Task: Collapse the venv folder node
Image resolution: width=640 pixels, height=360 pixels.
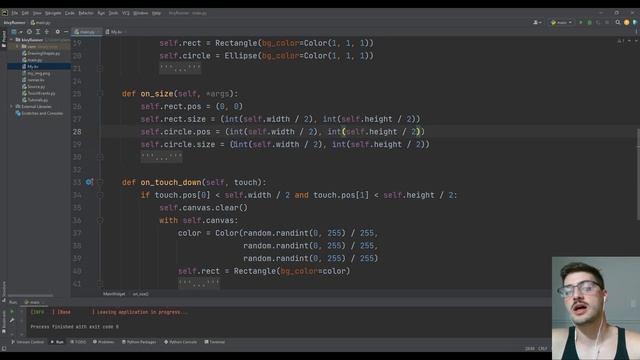Action: pyautogui.click(x=17, y=47)
